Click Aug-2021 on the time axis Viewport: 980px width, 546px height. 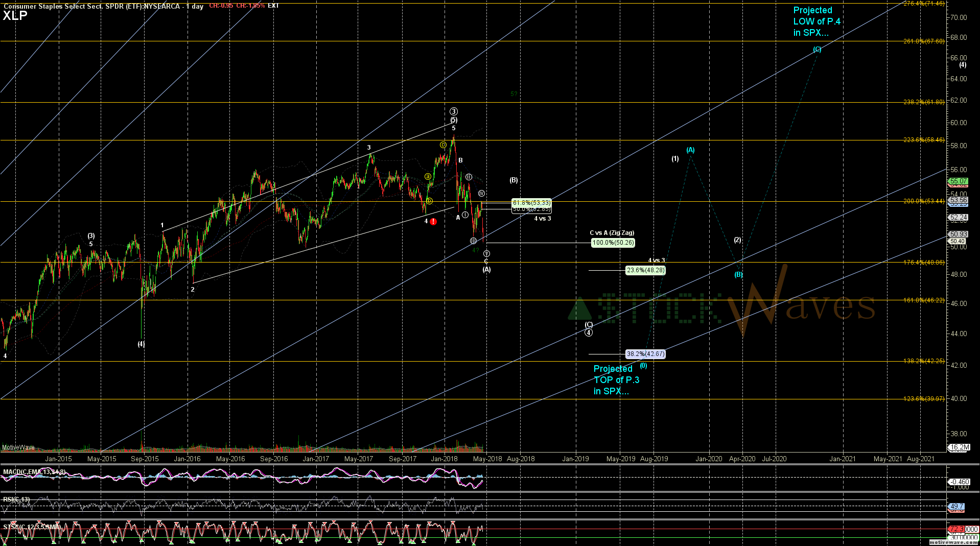click(921, 459)
